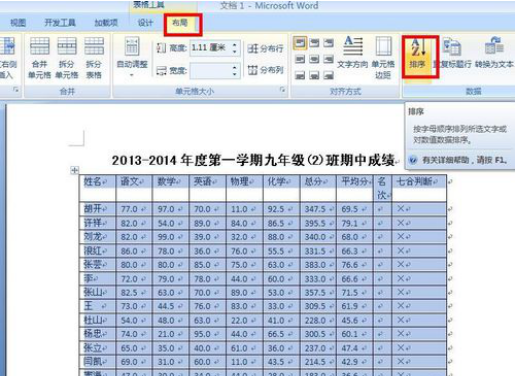Click the help icon in Sort tooltip

(413, 160)
